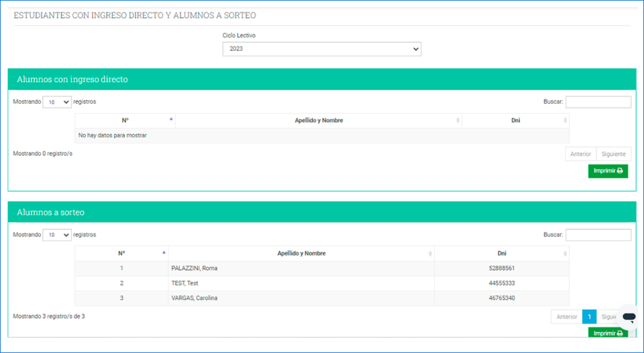Screen dimensions: 644x353
Task: Sort ingreso directo by Apellido y Nombre
Action: coord(318,121)
